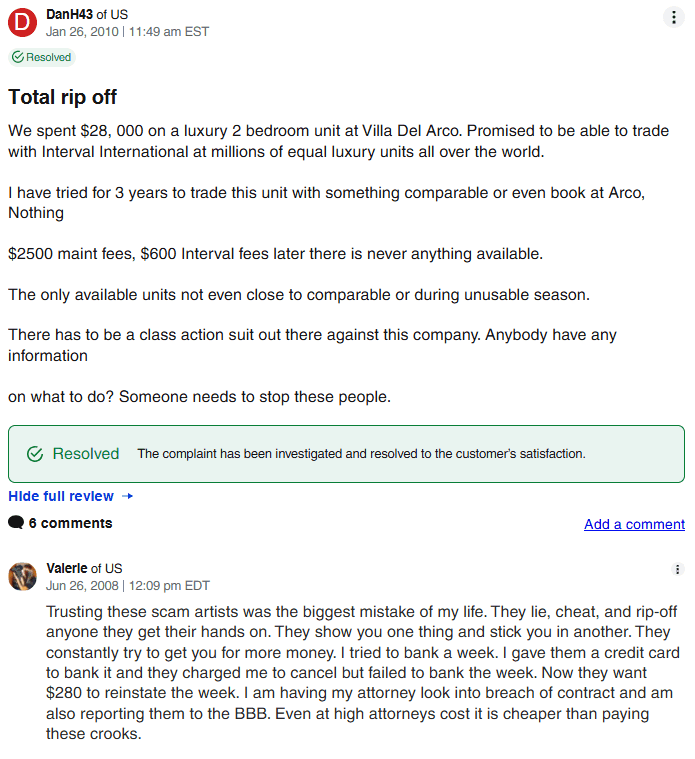Click the Add a comment link
Screen dimensions: 695x759
634,524
